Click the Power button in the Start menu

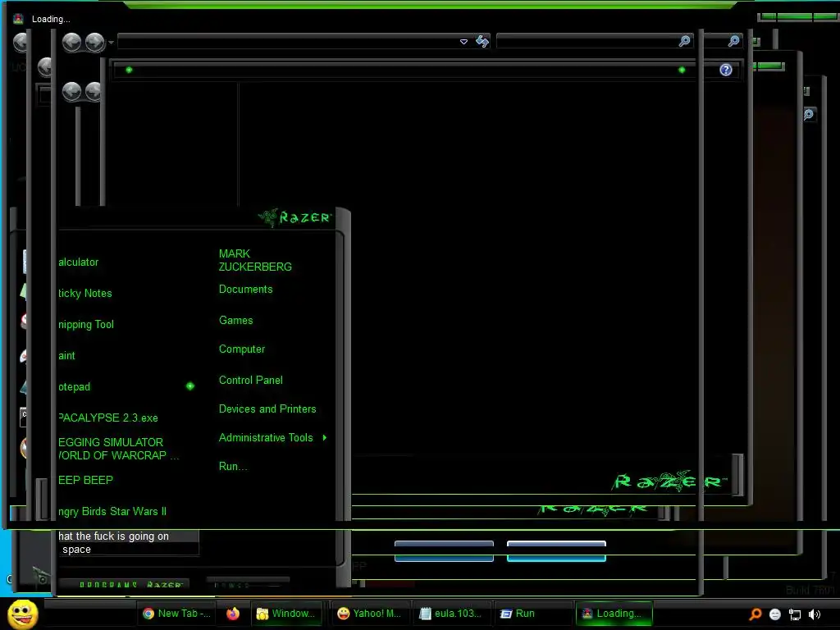pyautogui.click(x=248, y=585)
